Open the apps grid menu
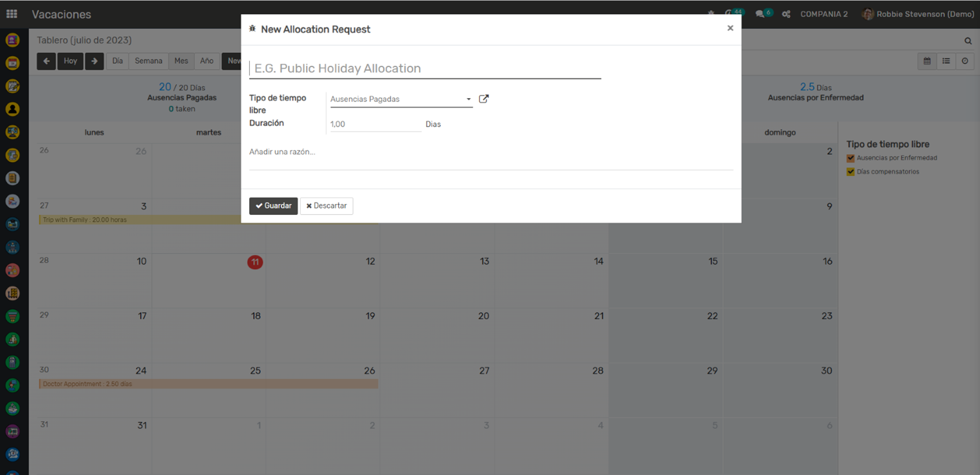 coord(12,14)
